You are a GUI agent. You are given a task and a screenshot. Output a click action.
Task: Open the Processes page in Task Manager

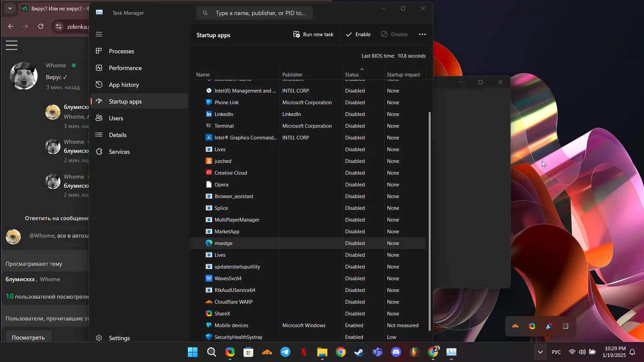pos(139,51)
